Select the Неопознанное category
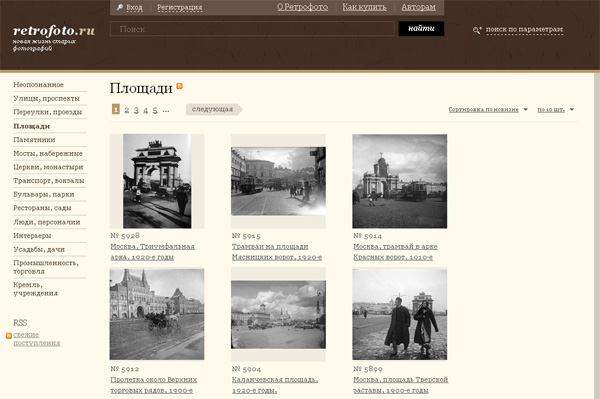This screenshot has height=399, width=600. click(x=39, y=85)
